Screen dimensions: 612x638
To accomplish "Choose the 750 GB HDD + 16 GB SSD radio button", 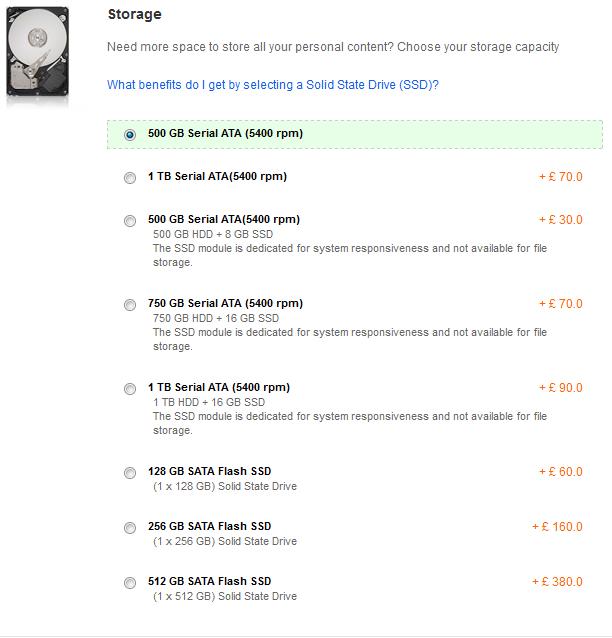I will click(x=130, y=305).
